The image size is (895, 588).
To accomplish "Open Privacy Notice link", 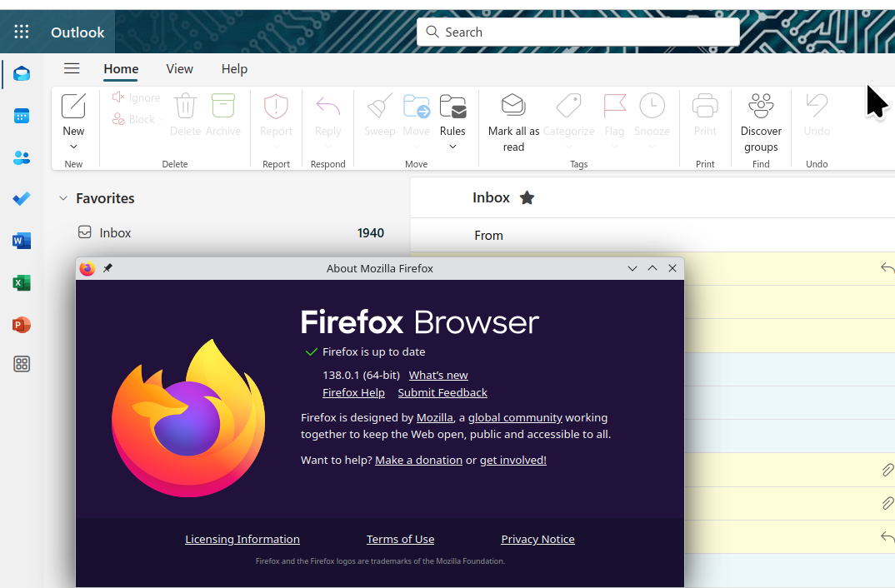I will pos(537,539).
